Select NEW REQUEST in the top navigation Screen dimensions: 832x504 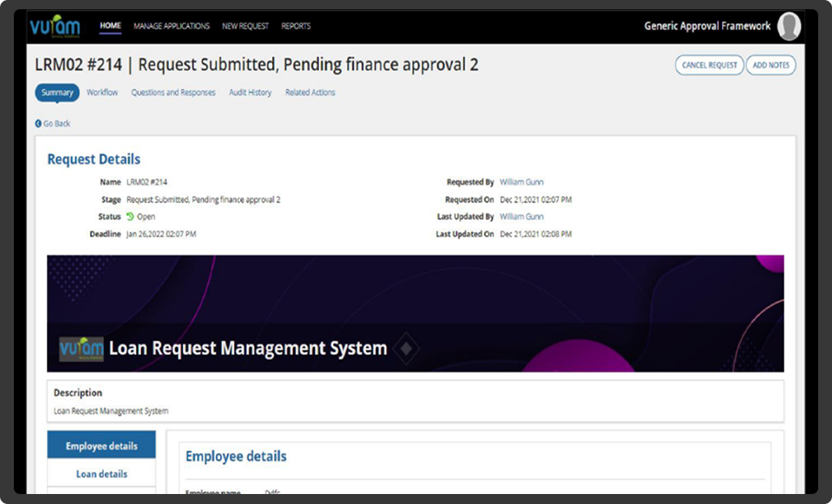245,26
